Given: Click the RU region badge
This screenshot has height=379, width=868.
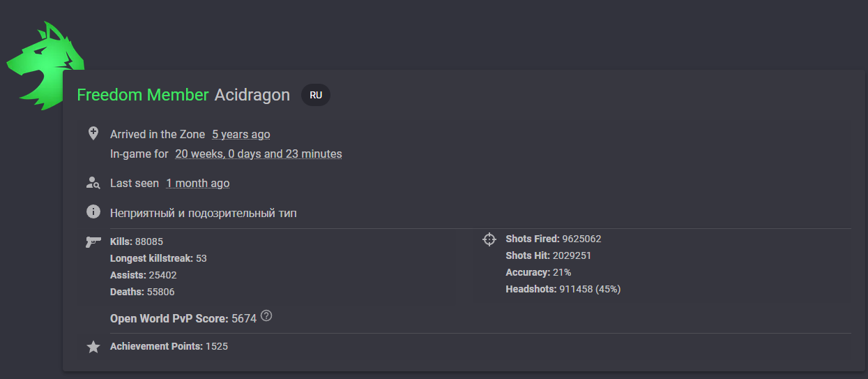Looking at the screenshot, I should click(x=316, y=95).
